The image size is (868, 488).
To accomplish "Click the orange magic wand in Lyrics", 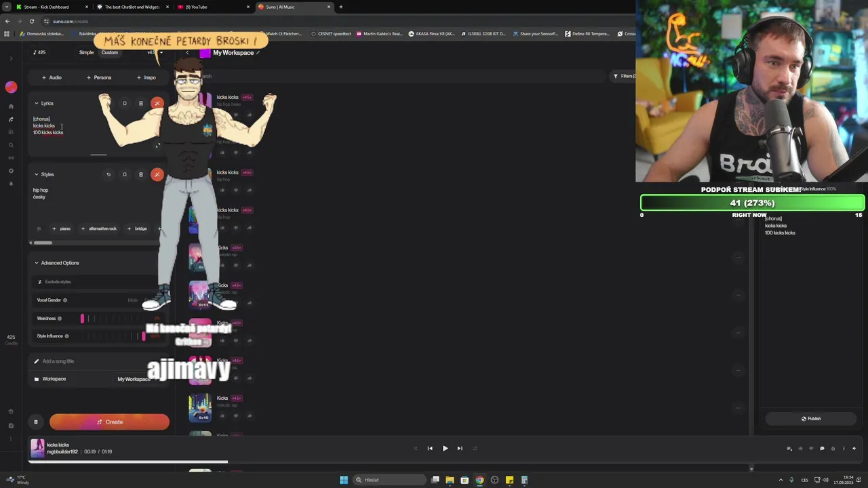I will (x=157, y=104).
